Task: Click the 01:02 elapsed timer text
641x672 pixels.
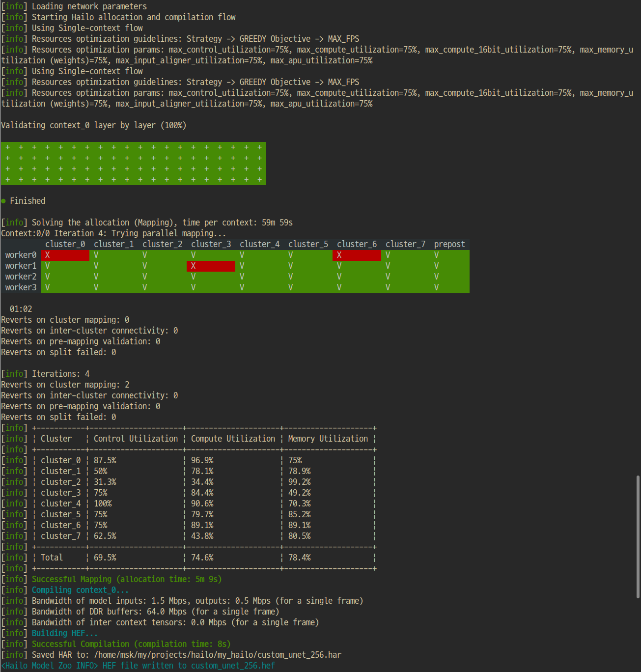Action: (x=21, y=309)
